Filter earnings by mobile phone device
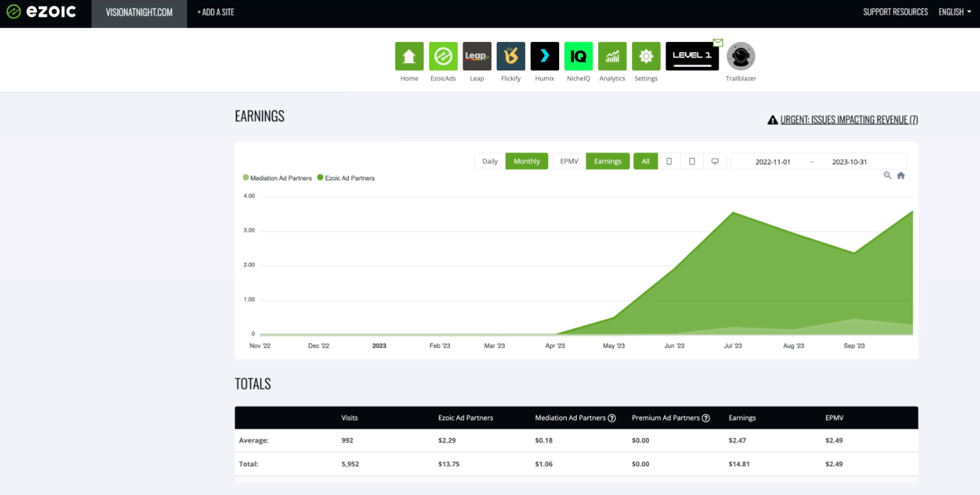980x495 pixels. (x=669, y=161)
